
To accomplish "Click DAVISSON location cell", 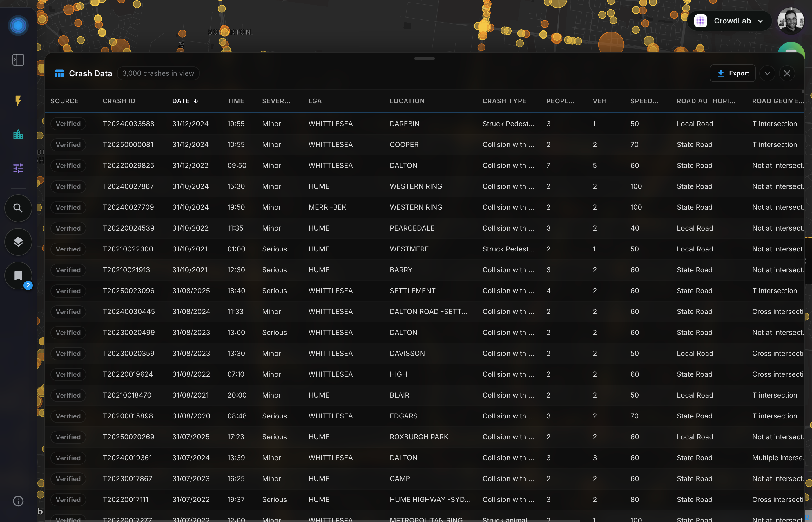I will [x=407, y=354].
